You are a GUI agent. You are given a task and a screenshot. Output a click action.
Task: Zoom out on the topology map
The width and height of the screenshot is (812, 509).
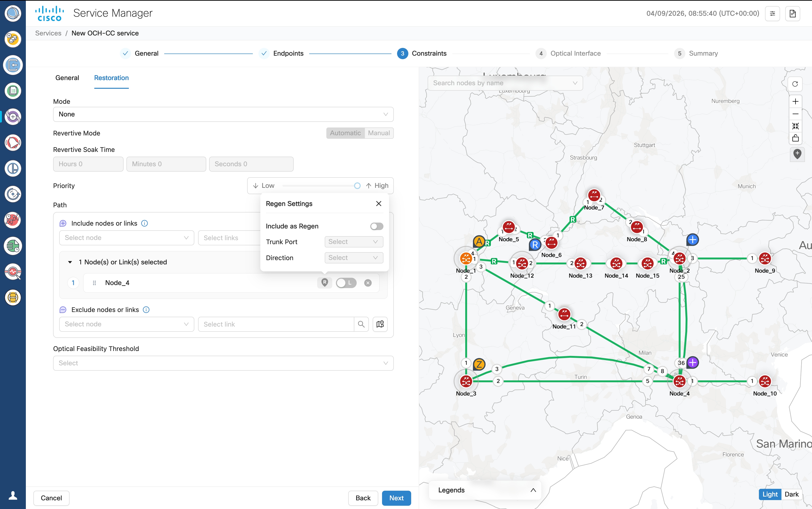(795, 114)
